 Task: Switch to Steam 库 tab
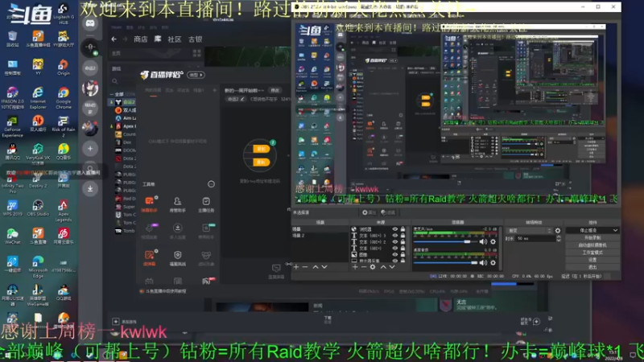158,39
